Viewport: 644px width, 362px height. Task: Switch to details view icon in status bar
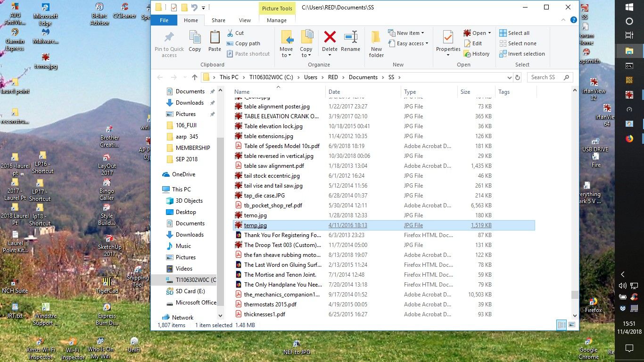pyautogui.click(x=561, y=325)
